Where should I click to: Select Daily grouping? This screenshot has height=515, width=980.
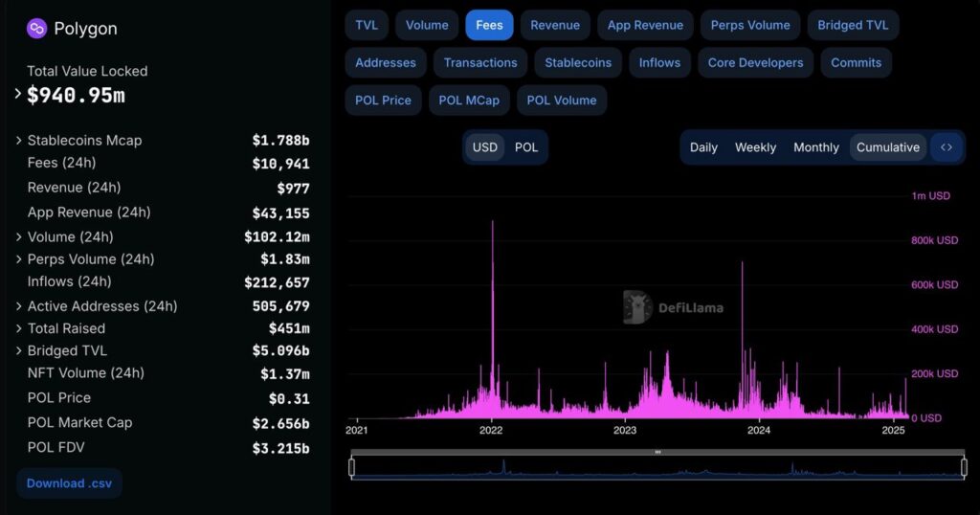tap(703, 147)
